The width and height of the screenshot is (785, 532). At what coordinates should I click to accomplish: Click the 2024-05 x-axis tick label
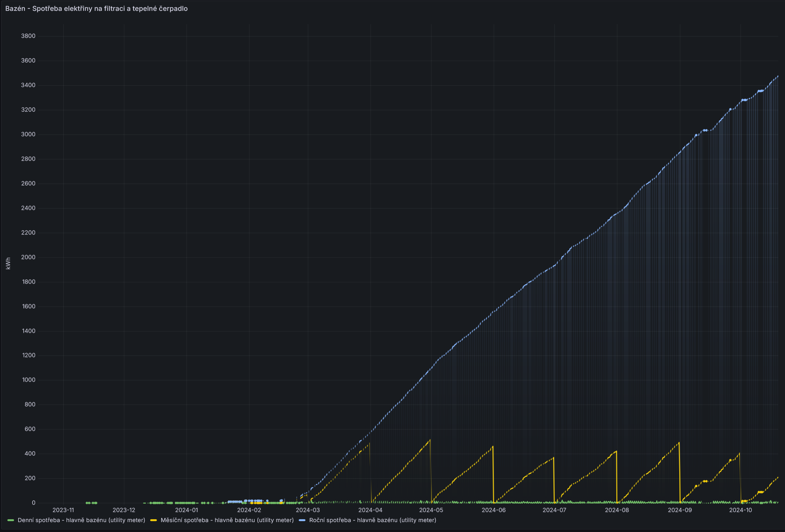pyautogui.click(x=431, y=510)
